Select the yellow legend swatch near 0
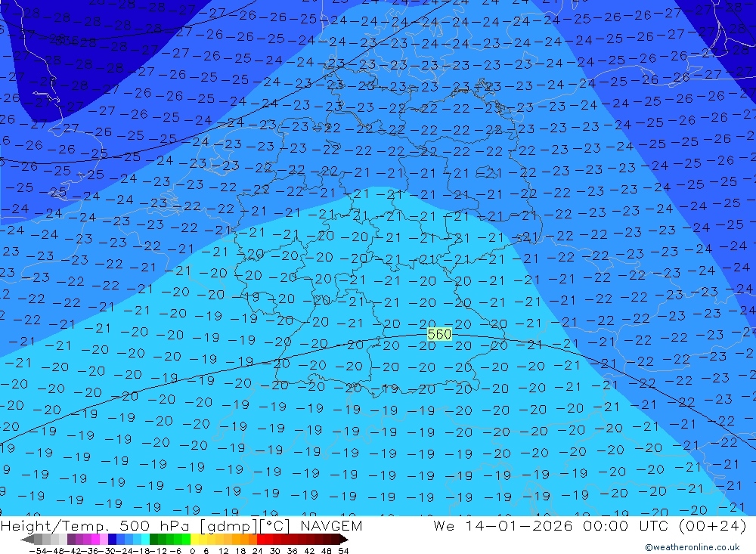 pyautogui.click(x=195, y=540)
